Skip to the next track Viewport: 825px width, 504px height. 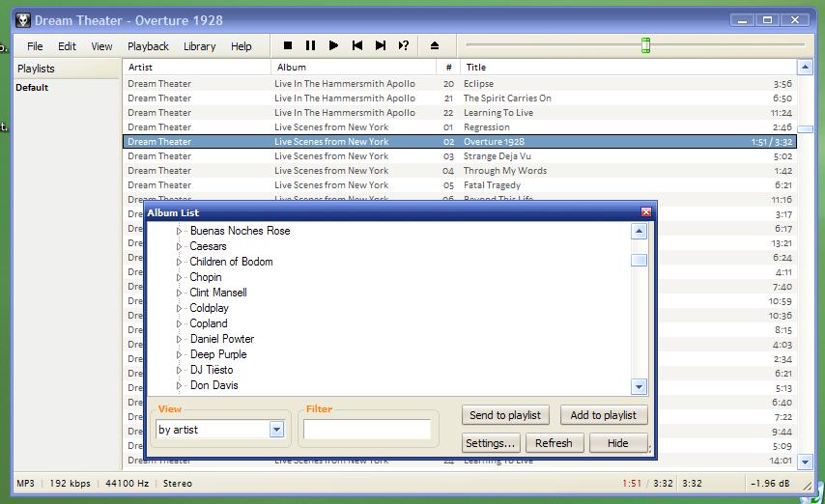tap(381, 45)
